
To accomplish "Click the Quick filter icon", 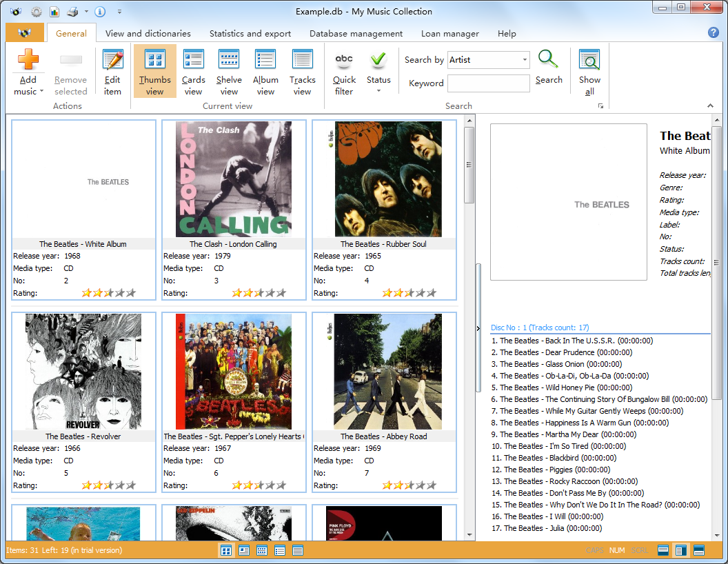I will pos(344,61).
